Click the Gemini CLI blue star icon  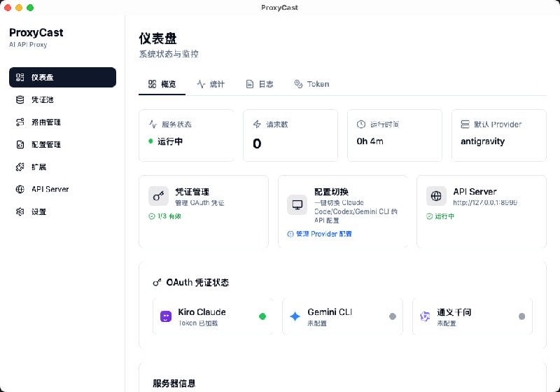295,316
